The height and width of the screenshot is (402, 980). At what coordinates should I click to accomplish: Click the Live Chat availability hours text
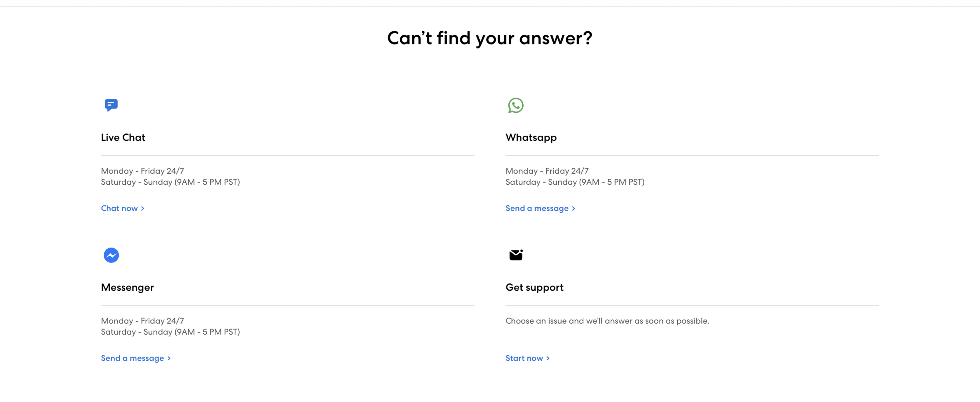[x=170, y=177]
